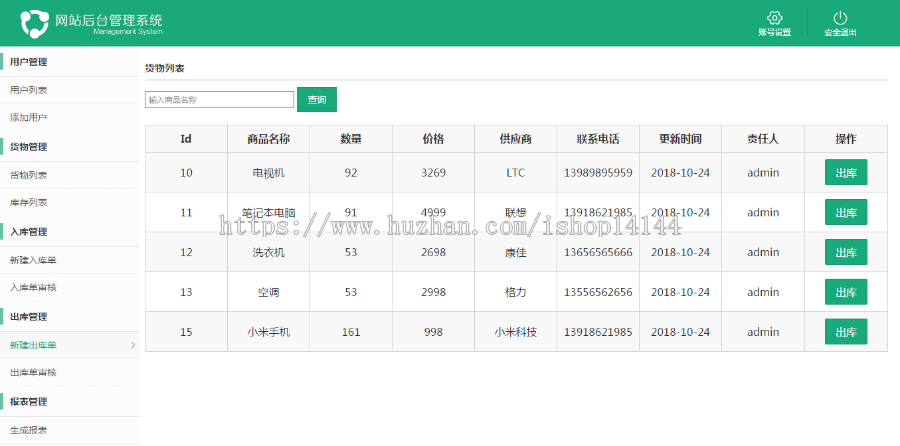Click the 用户管理 section header
This screenshot has height=446, width=900.
pyautogui.click(x=29, y=62)
